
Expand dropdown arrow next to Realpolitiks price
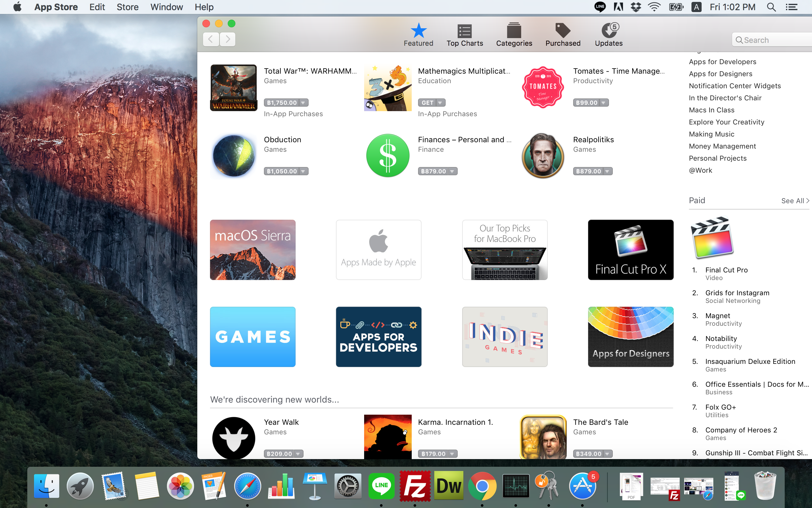(x=608, y=171)
